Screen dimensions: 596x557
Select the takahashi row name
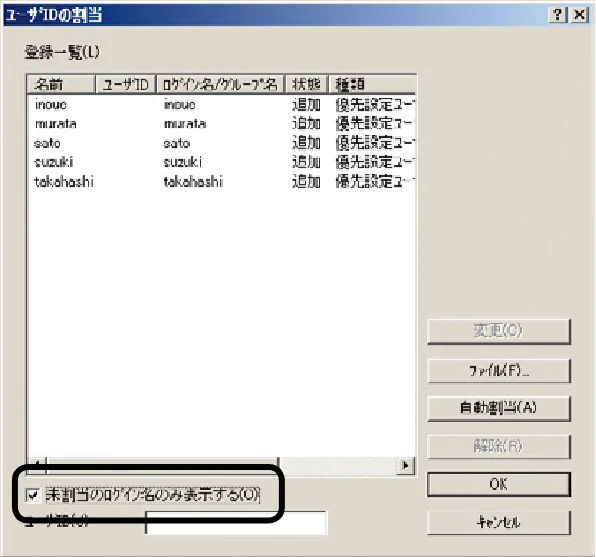tap(63, 182)
